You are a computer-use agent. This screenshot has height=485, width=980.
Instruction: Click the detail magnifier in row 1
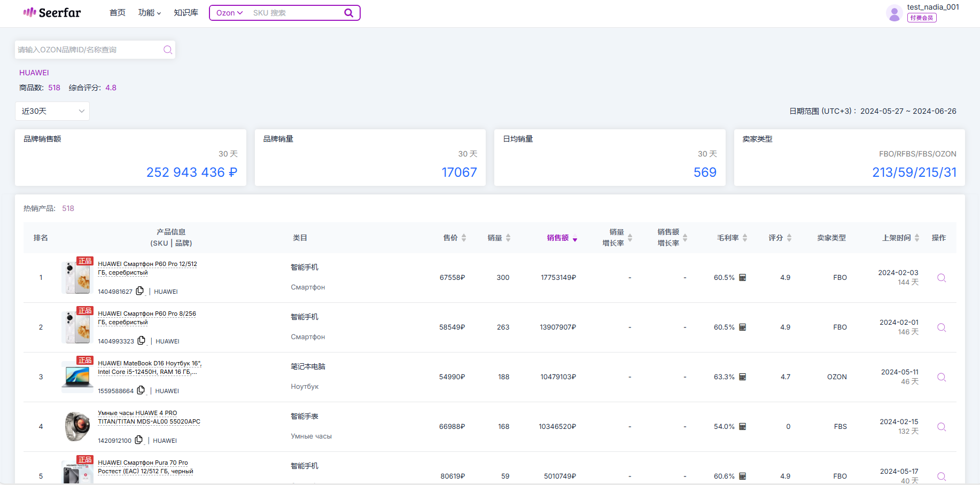[x=942, y=278]
